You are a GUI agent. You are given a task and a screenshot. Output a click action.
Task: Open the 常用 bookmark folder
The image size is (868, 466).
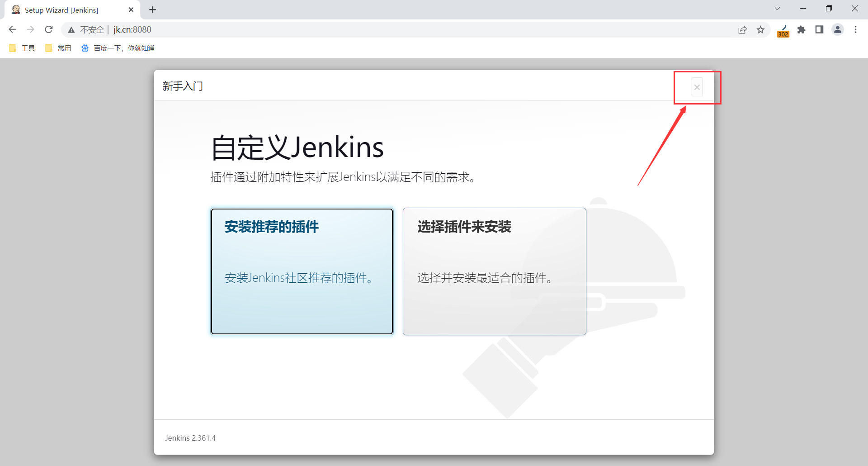(x=58, y=48)
